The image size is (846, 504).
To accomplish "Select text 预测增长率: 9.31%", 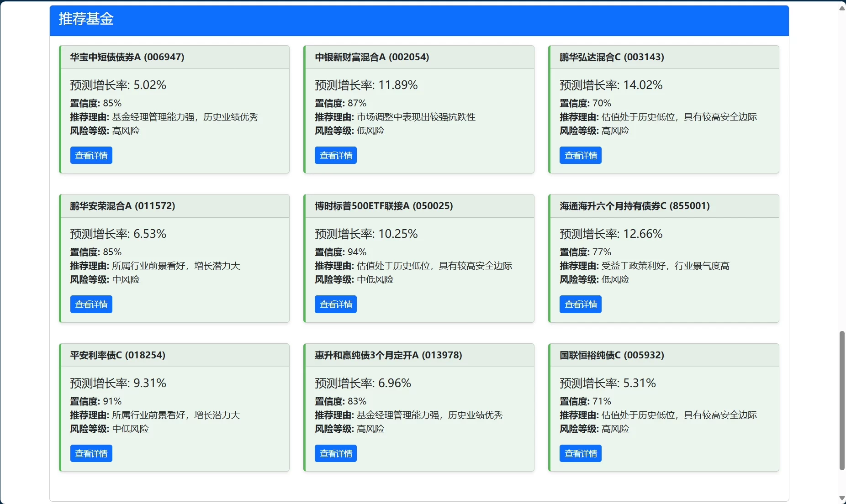I will (118, 383).
